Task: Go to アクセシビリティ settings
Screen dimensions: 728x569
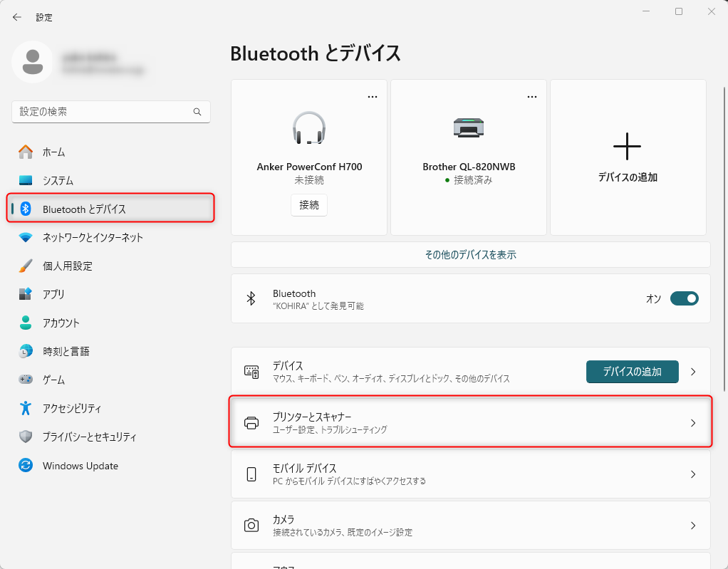Action: click(x=71, y=408)
